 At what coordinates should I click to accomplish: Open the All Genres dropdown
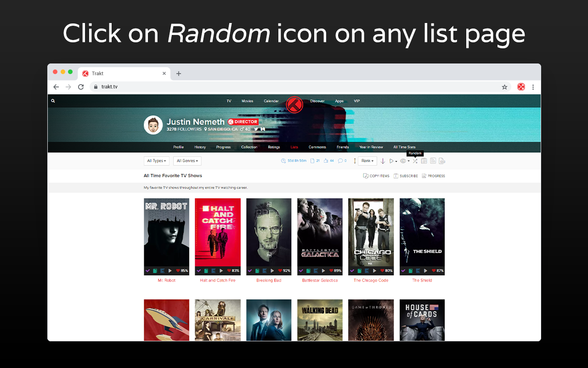[x=187, y=161]
